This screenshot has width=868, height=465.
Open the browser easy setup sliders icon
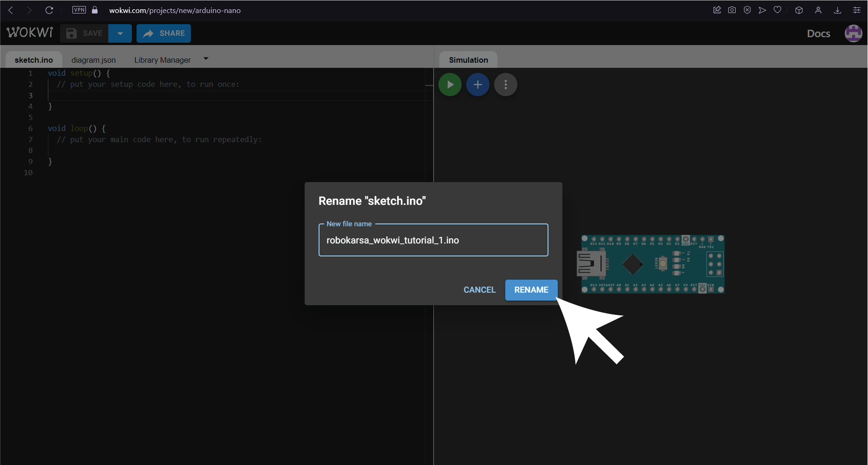(857, 10)
